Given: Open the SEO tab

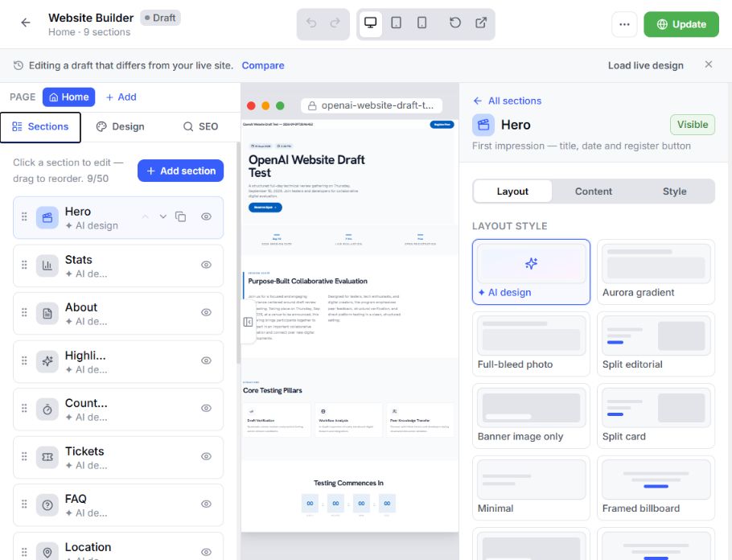Looking at the screenshot, I should pyautogui.click(x=201, y=127).
